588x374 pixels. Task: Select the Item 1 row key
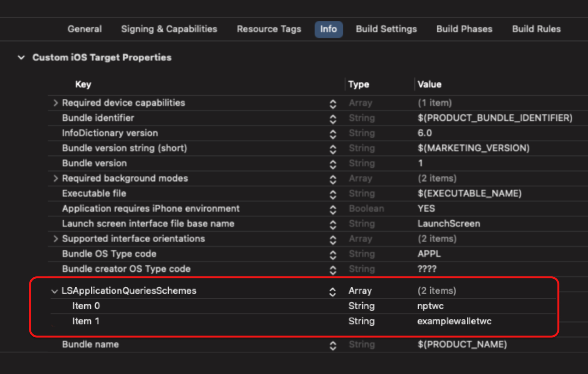(86, 321)
